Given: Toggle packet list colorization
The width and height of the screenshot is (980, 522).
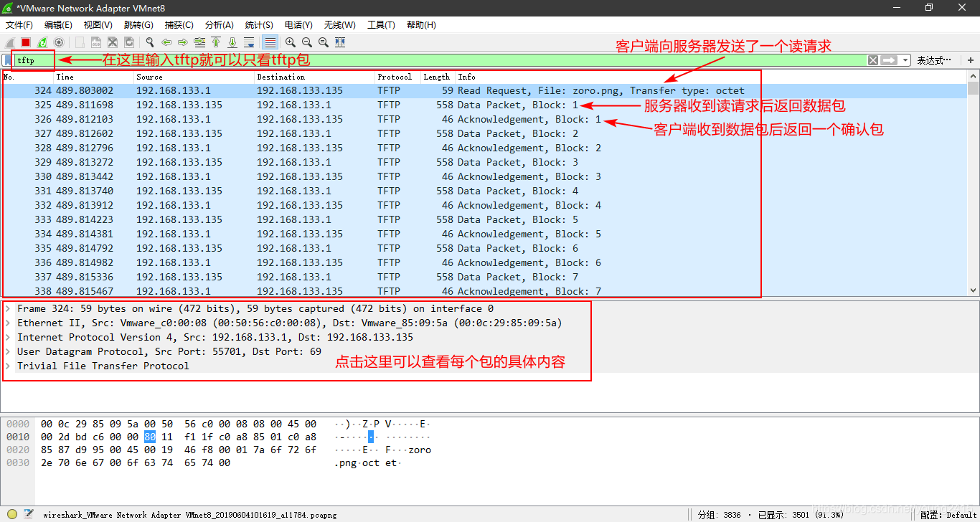Looking at the screenshot, I should point(270,42).
